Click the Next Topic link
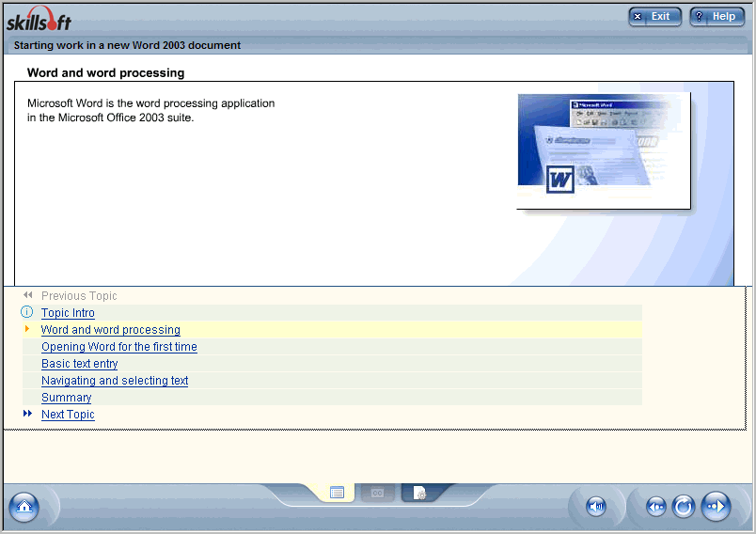Image resolution: width=756 pixels, height=534 pixels. (68, 415)
